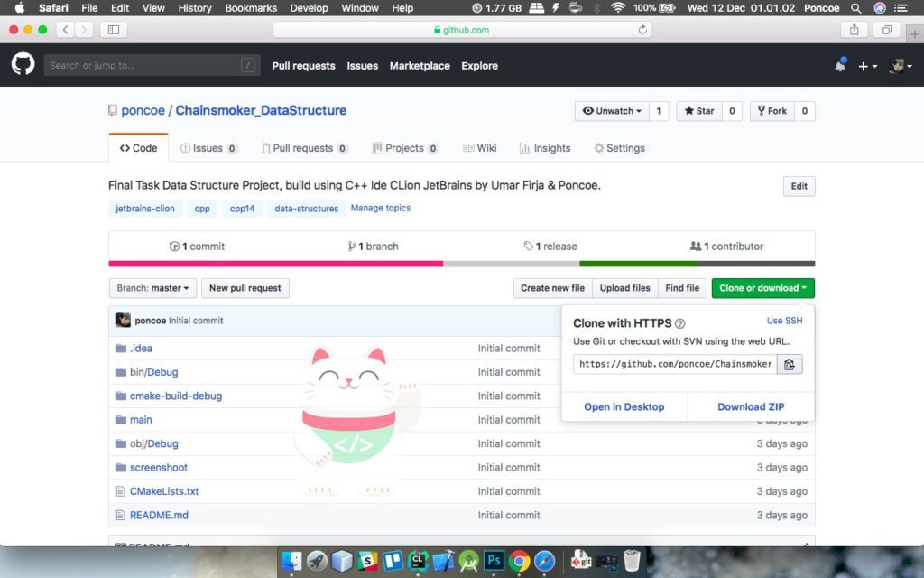Fork the repository
The height and width of the screenshot is (578, 924).
coord(772,111)
